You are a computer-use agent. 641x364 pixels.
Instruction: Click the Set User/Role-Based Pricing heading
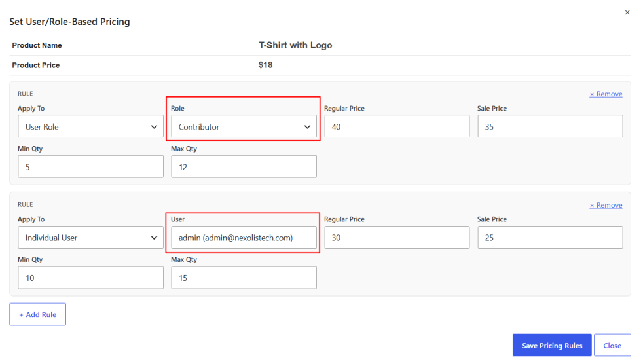tap(69, 22)
